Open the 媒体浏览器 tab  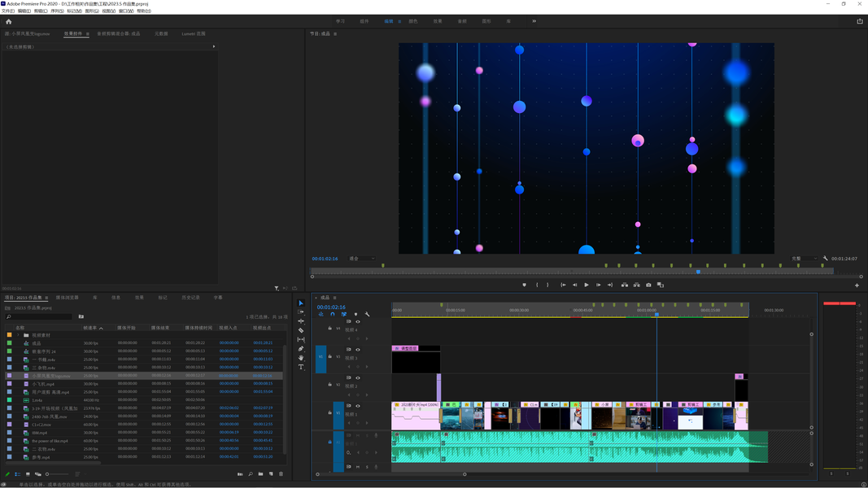[67, 298]
